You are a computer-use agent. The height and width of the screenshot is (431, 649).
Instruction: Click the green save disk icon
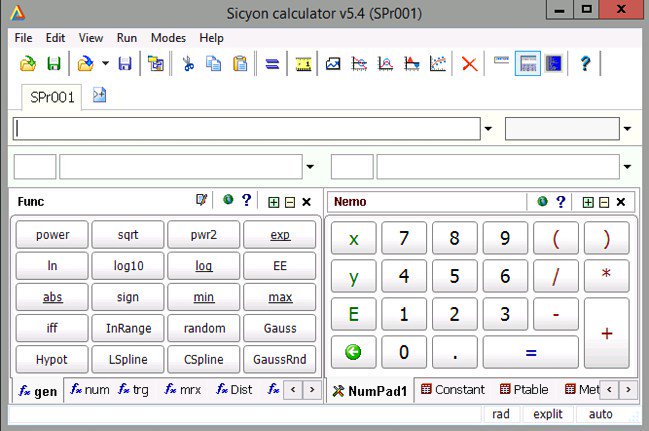(54, 63)
